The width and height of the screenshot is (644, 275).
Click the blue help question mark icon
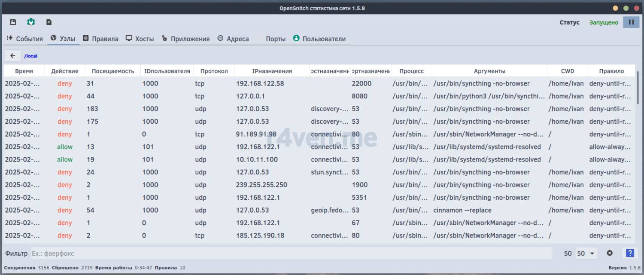tap(629, 253)
